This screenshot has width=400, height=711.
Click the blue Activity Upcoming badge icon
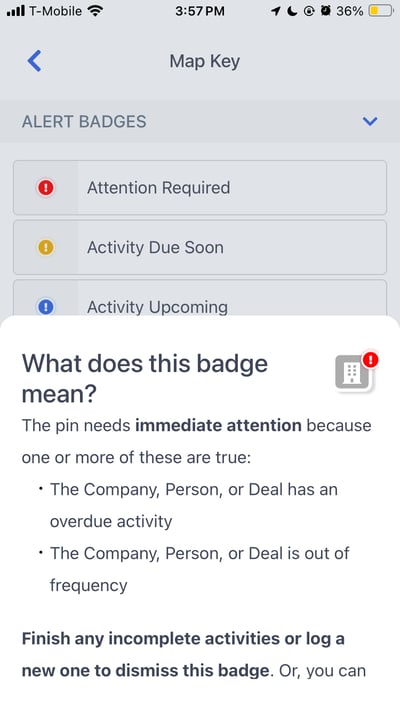click(45, 307)
